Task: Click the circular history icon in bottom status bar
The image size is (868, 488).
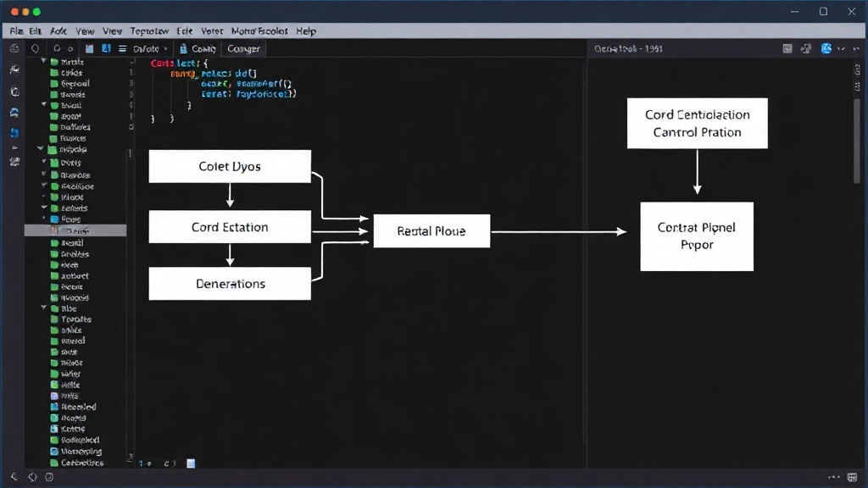Action: coord(49,477)
